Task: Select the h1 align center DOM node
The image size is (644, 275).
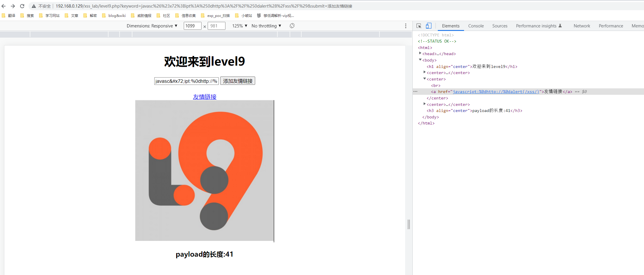Action: coord(472,66)
